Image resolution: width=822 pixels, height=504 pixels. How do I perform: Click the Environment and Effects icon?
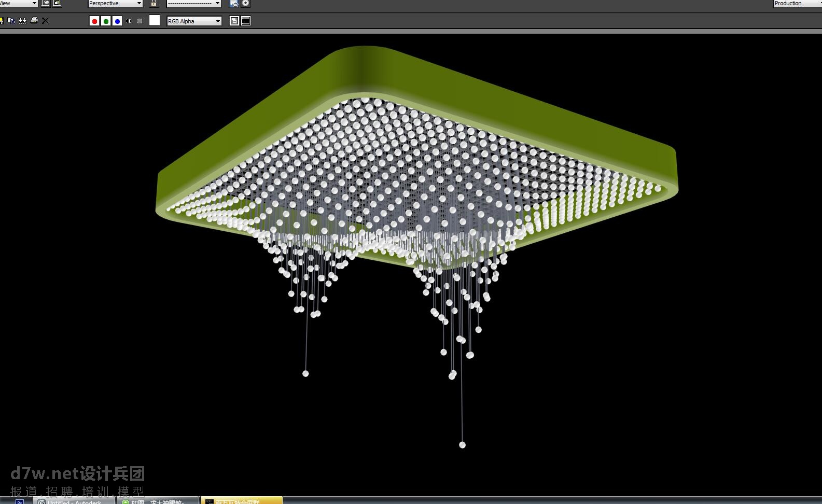pyautogui.click(x=245, y=4)
